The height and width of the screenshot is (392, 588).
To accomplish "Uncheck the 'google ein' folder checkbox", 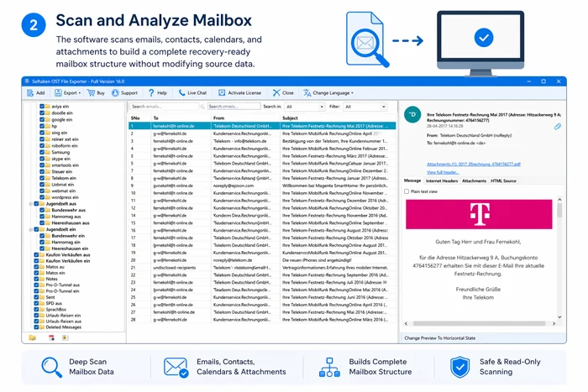I will 42,119.
